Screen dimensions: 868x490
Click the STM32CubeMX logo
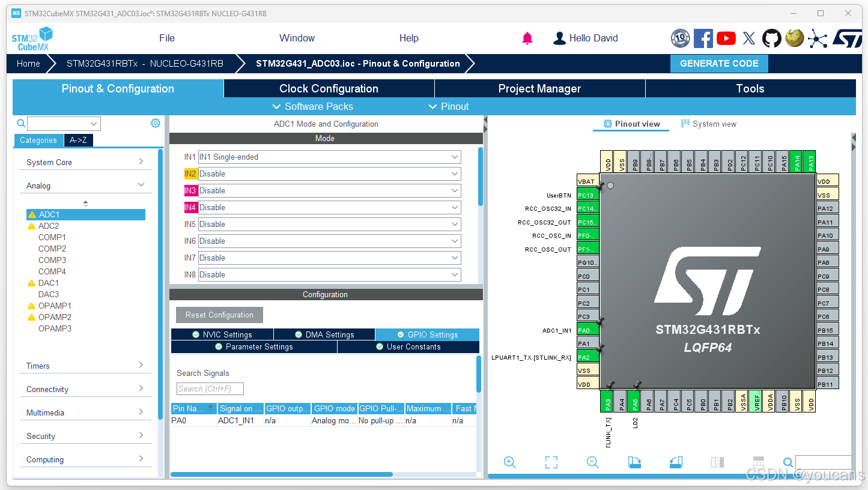pos(32,38)
